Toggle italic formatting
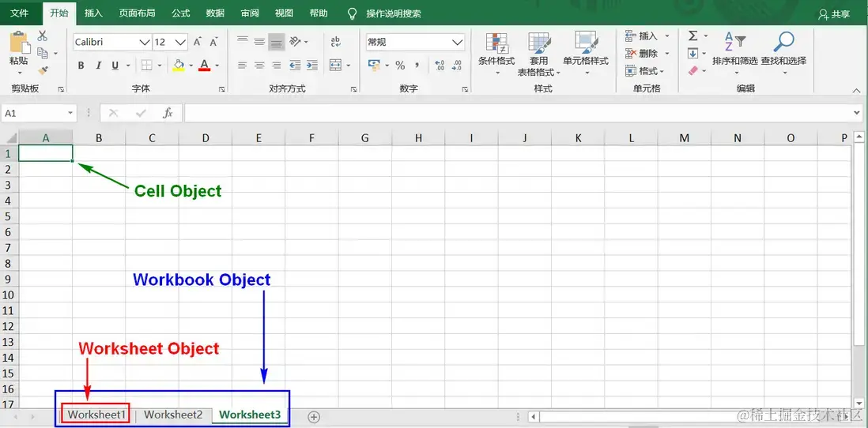The image size is (868, 428). [x=98, y=66]
